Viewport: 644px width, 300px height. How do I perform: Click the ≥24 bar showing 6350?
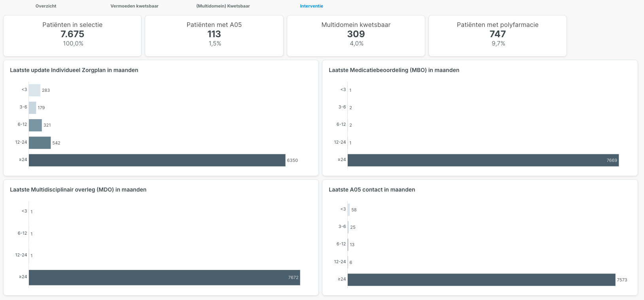coord(157,160)
